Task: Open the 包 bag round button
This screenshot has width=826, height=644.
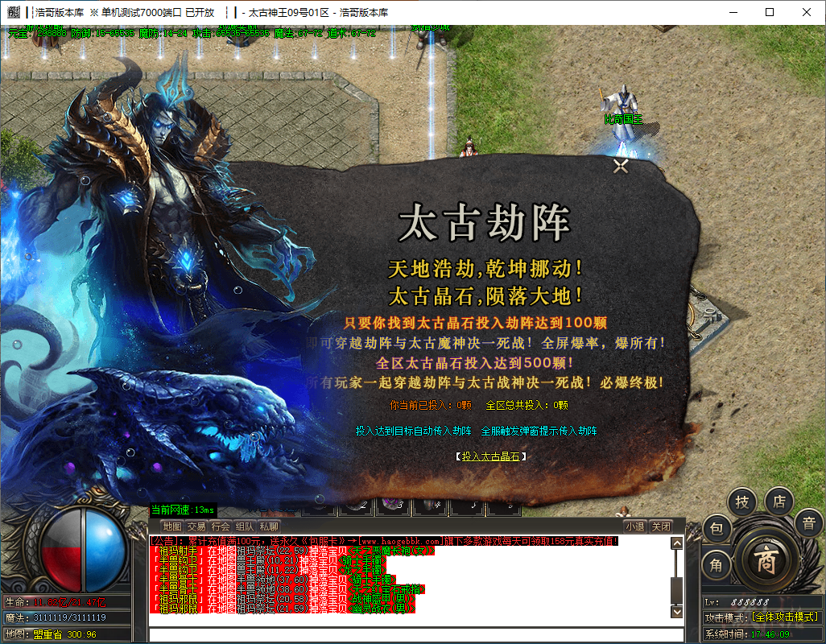Action: [717, 528]
